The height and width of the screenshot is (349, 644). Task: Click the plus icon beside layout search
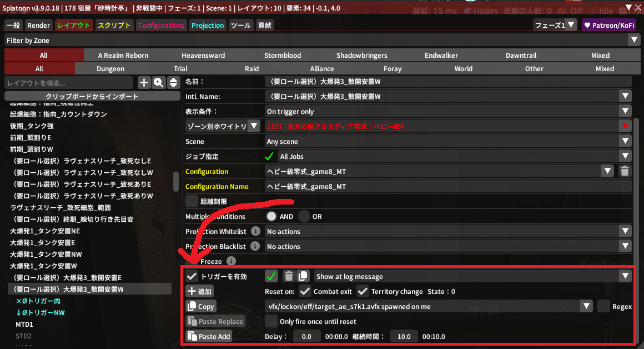[144, 82]
